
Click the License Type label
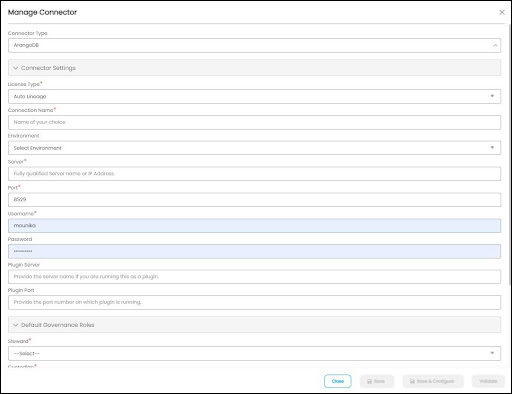point(24,84)
